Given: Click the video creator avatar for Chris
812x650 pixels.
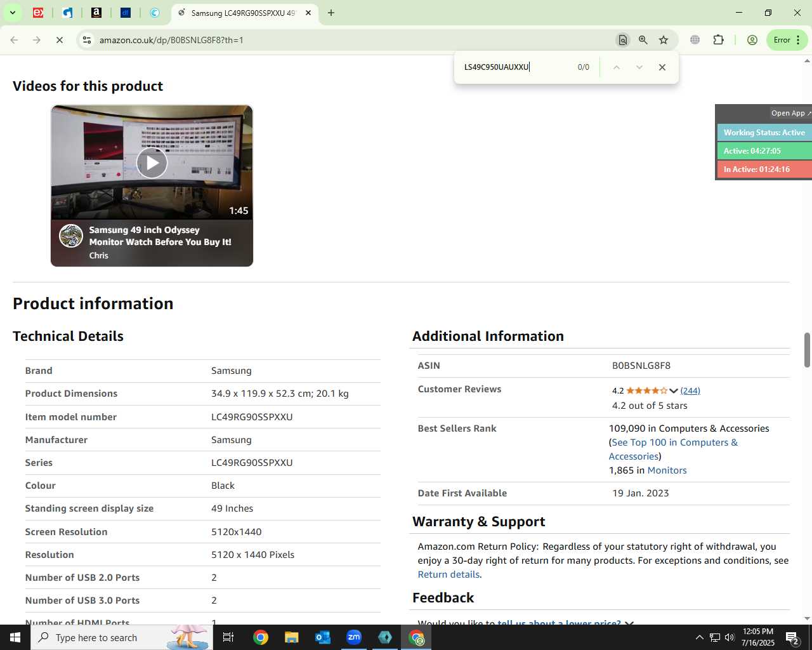Looking at the screenshot, I should (71, 236).
